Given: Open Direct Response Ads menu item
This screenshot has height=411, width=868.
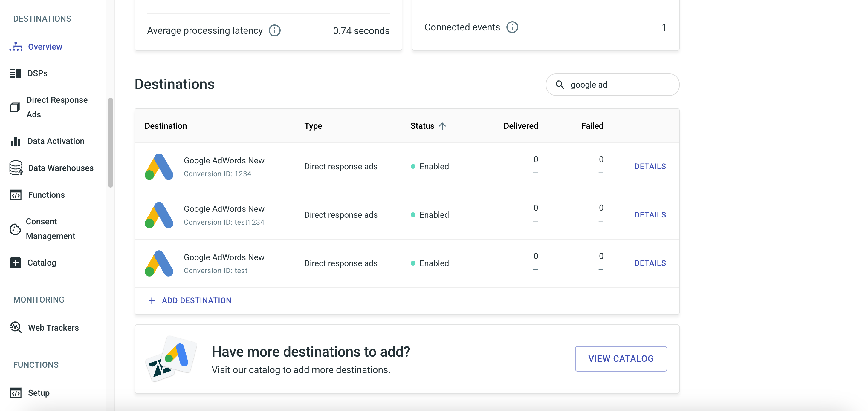Looking at the screenshot, I should point(57,107).
